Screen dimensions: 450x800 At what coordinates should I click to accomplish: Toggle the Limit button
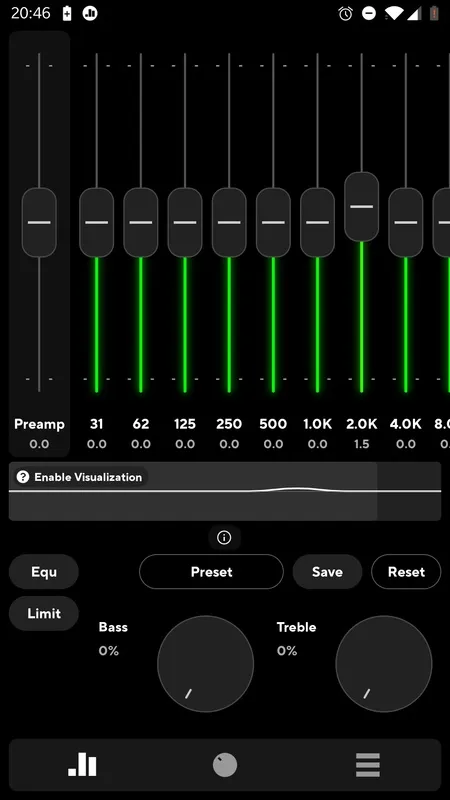pyautogui.click(x=44, y=613)
